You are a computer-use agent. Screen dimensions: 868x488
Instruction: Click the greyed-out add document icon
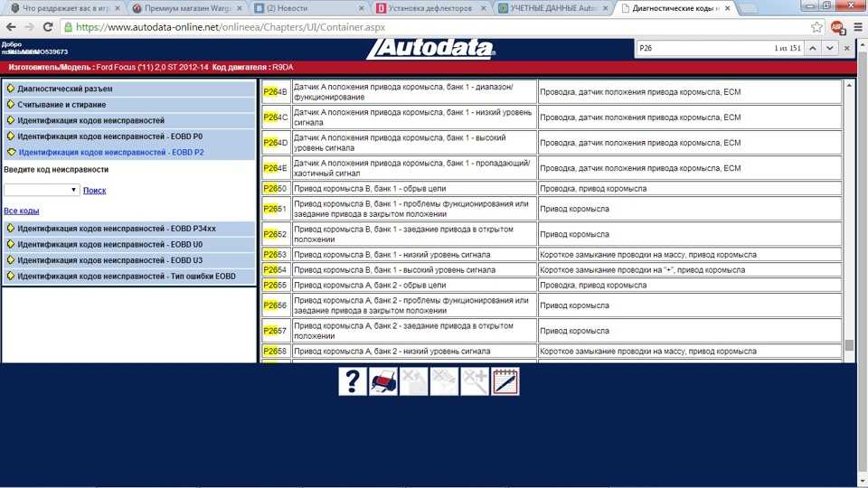coord(475,381)
